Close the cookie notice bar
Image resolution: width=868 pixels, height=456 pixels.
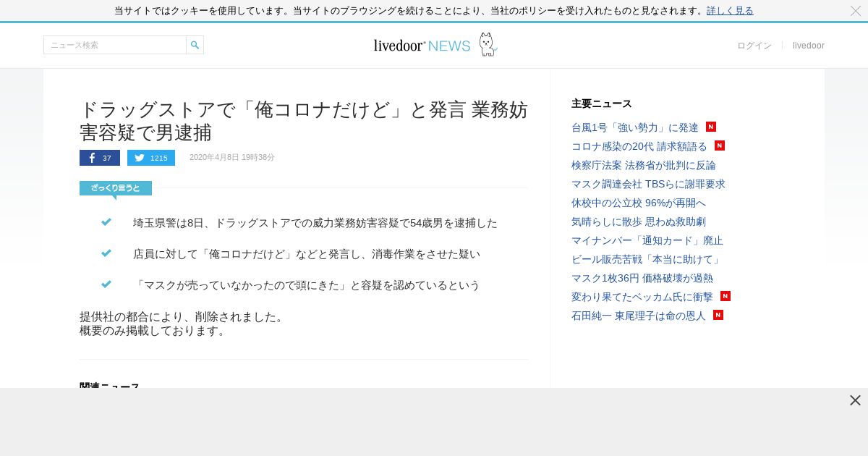click(x=855, y=11)
